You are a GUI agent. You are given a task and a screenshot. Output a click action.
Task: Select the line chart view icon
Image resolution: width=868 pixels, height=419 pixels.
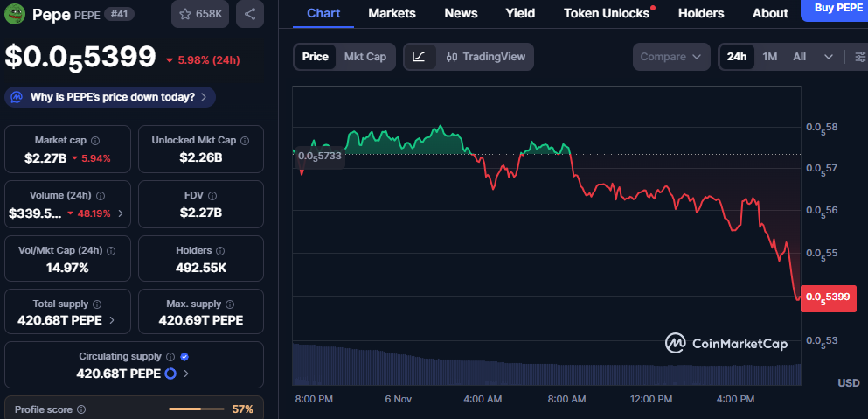tap(419, 57)
